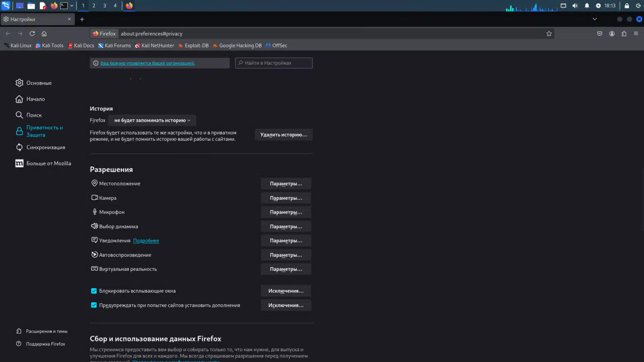Viewport: 644px width, 362px height.
Task: Open Исключения for pop-up blocking
Action: [286, 291]
